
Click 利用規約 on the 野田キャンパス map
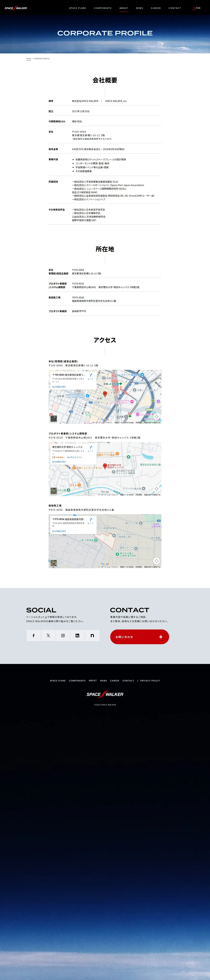click(x=139, y=495)
